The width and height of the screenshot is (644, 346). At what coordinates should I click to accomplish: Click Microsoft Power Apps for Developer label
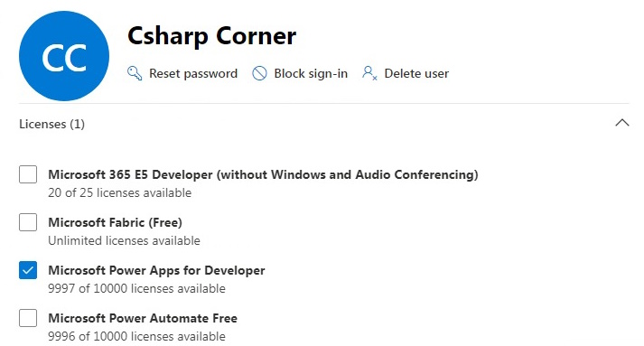(x=156, y=270)
